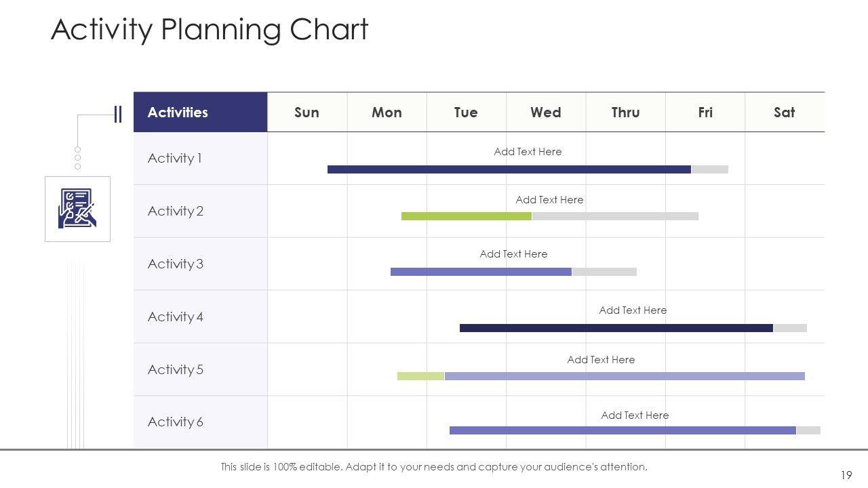Select the Activity 6 row label
The image size is (868, 488).
pyautogui.click(x=176, y=422)
